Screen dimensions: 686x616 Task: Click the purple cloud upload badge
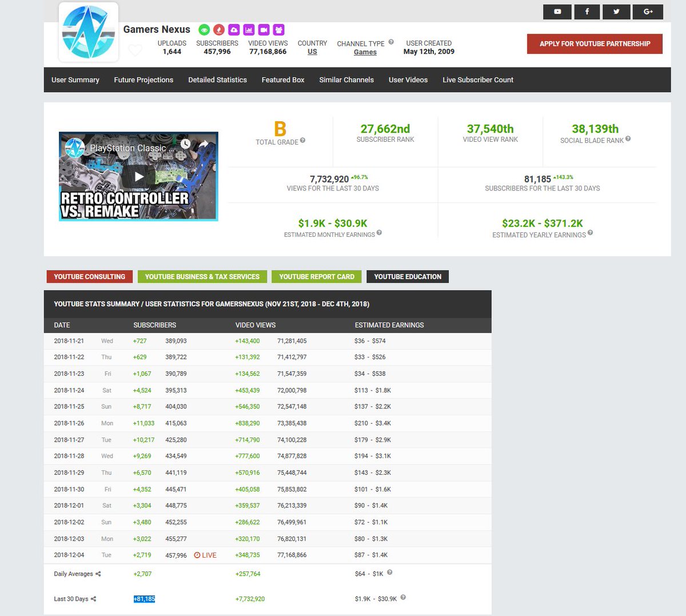tap(234, 30)
